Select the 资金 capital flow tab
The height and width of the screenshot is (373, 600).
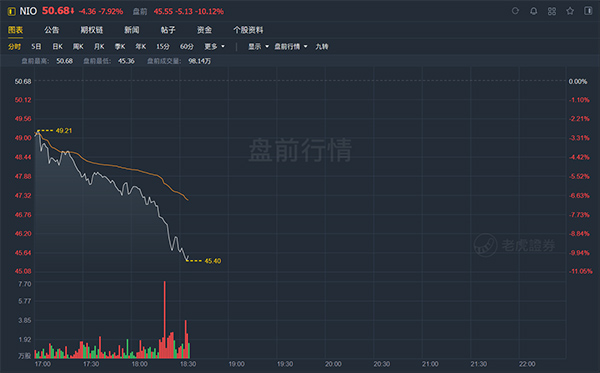[204, 30]
